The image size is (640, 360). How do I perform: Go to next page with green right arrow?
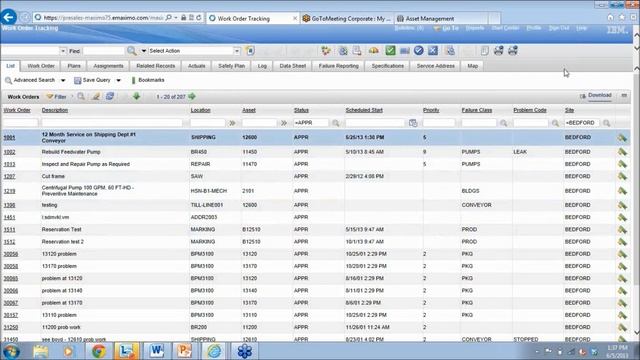point(192,97)
